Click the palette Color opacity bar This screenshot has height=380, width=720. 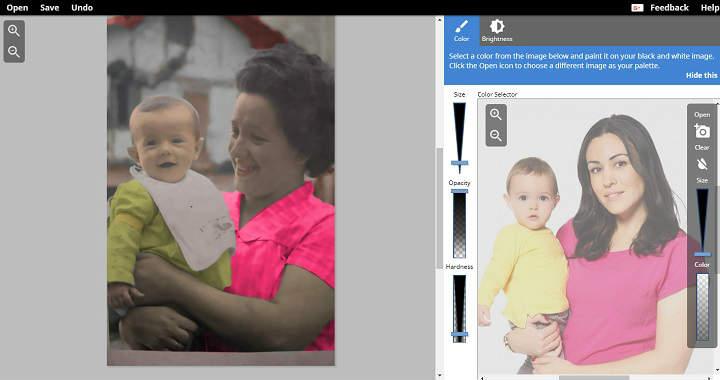point(702,307)
